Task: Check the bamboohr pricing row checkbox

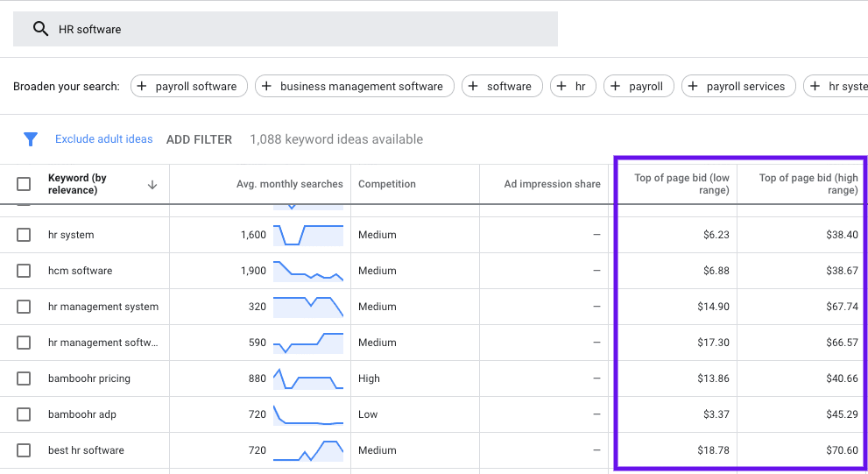Action: click(24, 378)
